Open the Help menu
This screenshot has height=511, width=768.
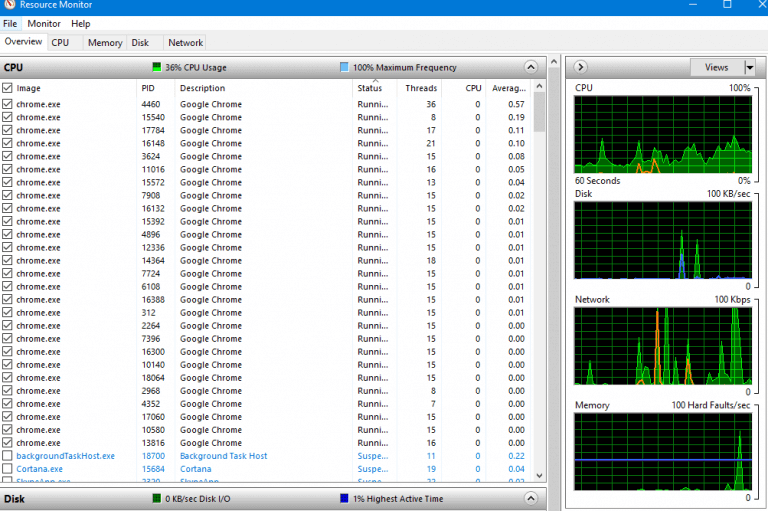point(80,24)
